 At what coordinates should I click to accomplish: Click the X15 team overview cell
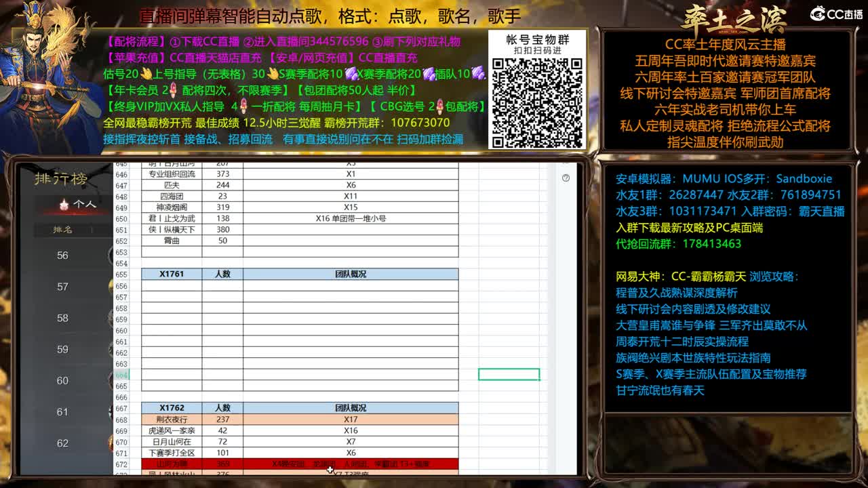[351, 207]
